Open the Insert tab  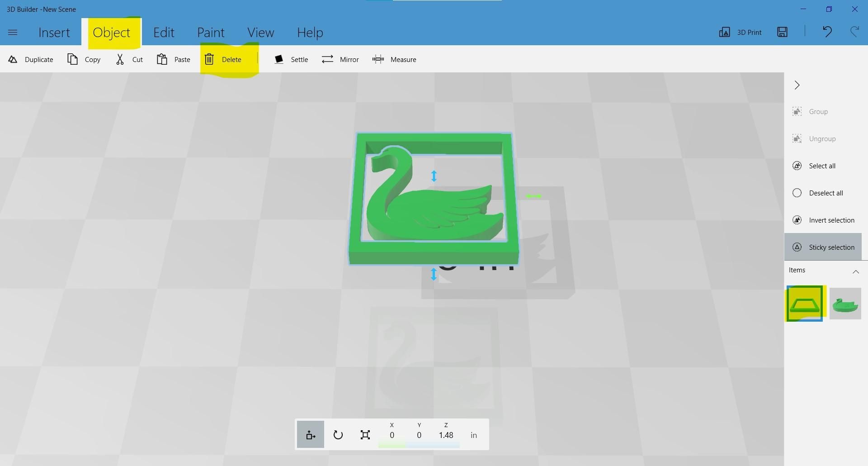[x=54, y=33]
